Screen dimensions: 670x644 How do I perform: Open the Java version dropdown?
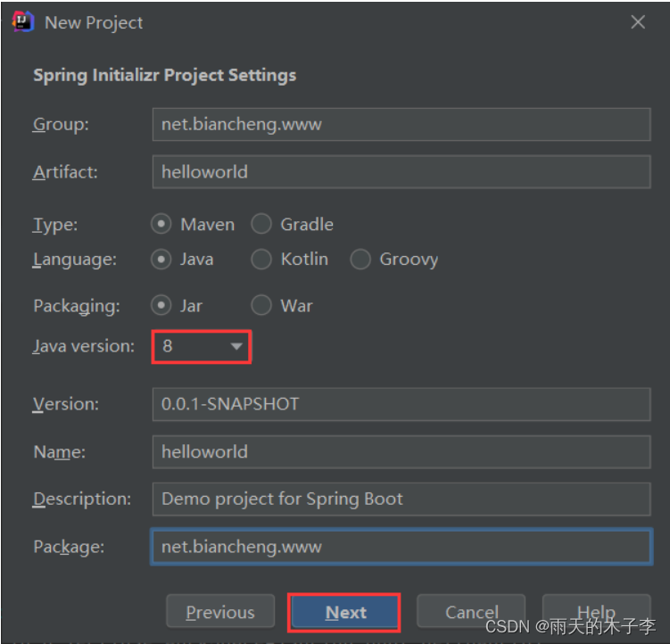202,346
